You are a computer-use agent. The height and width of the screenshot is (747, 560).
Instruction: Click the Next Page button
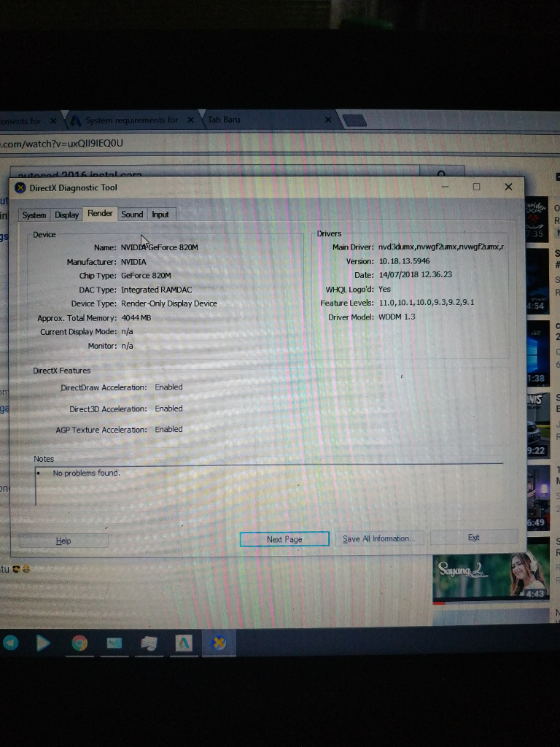coord(284,539)
